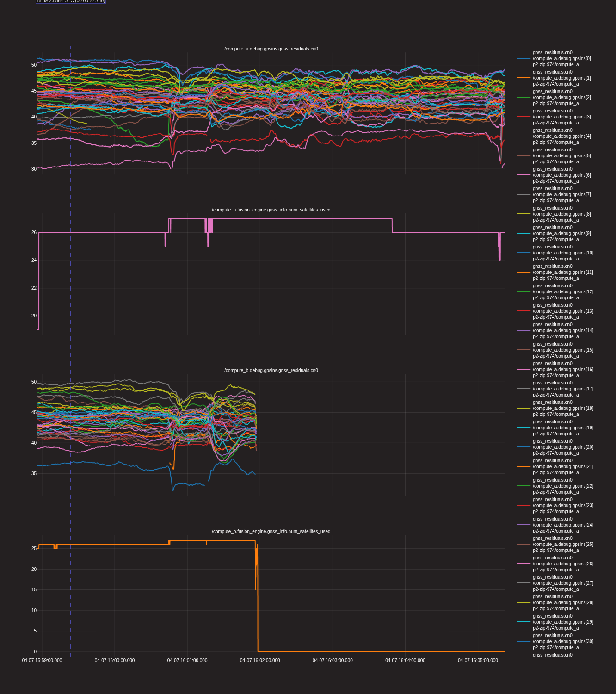This screenshot has height=694, width=616.
Task: Toggle the gpsins[5] legend entry
Action: (x=554, y=156)
